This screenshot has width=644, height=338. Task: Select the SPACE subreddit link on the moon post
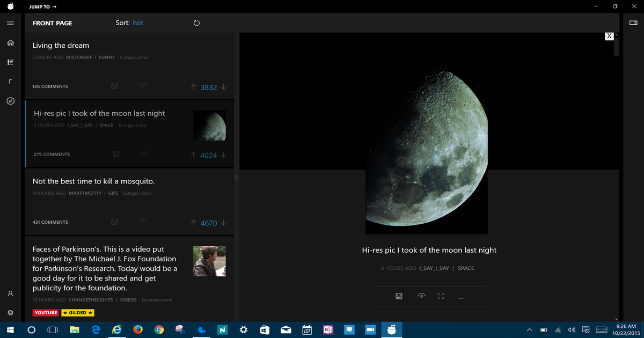point(466,268)
